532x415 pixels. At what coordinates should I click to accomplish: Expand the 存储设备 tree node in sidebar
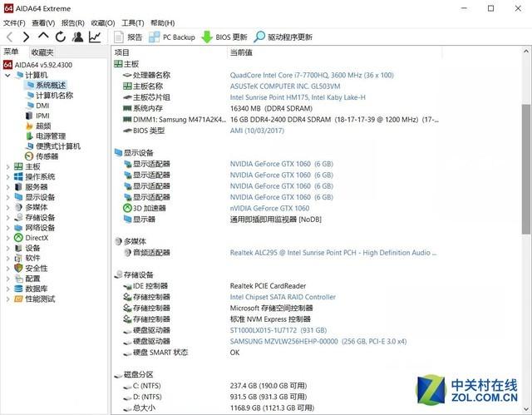(x=7, y=218)
